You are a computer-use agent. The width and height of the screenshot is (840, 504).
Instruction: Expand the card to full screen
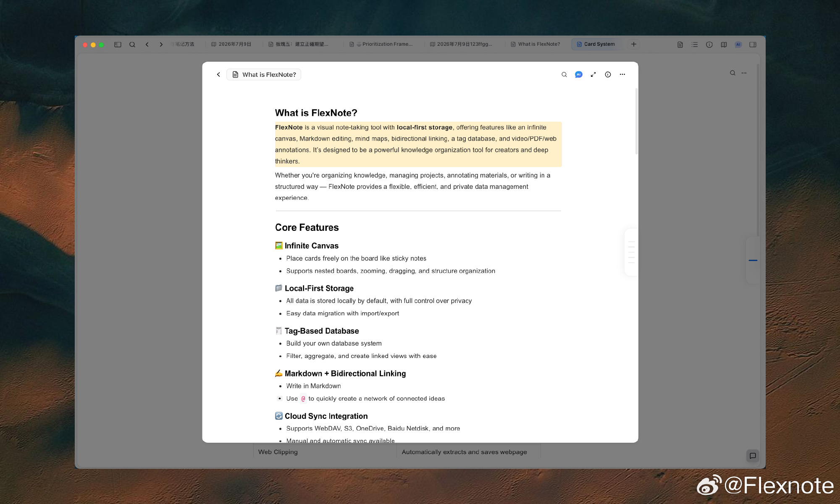[x=593, y=75]
